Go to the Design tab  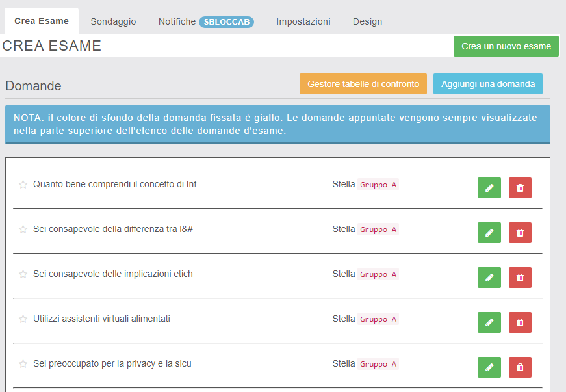(367, 21)
